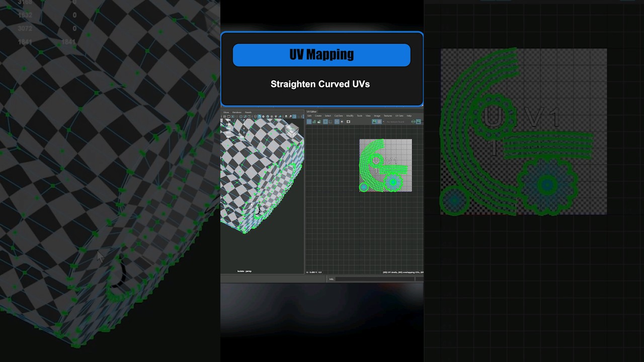Viewport: 644px width, 362px height.
Task: Click the ViewCube in the perspective viewport
Action: [292, 132]
